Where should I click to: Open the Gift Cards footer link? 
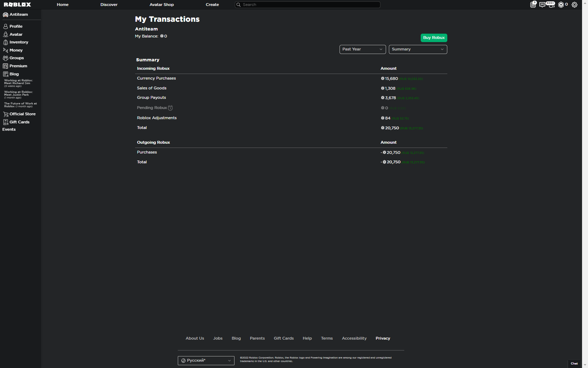(284, 338)
